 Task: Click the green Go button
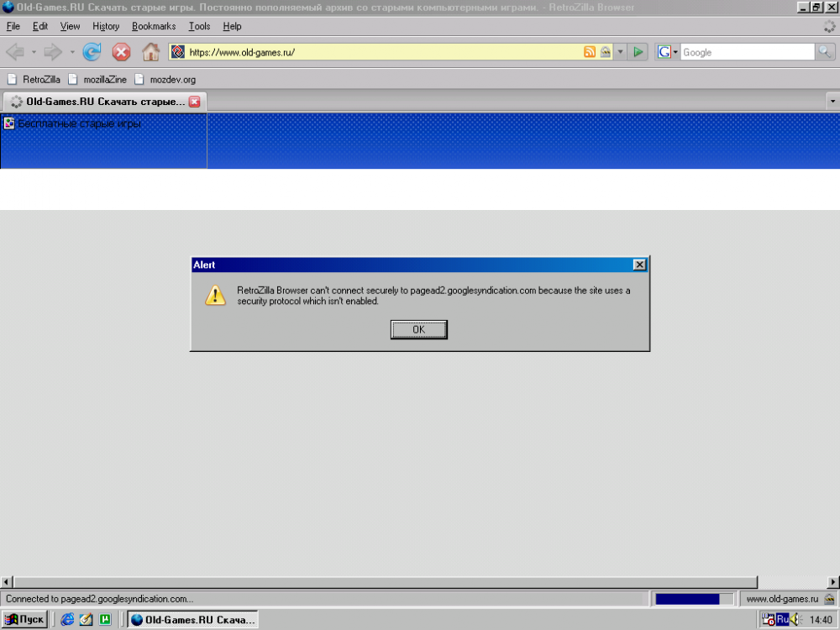[x=638, y=52]
